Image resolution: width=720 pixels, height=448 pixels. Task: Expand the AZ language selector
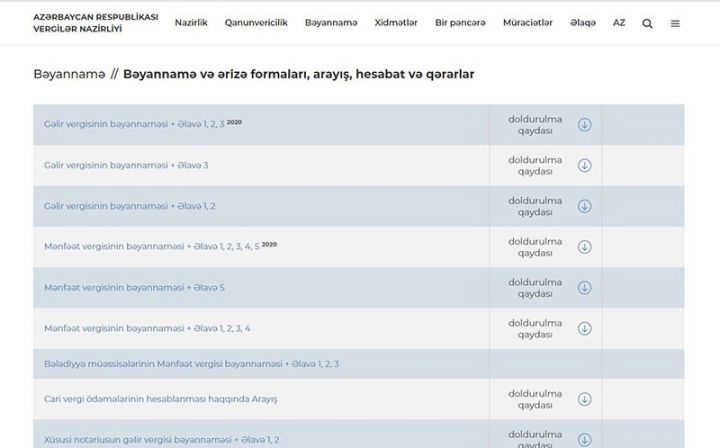(620, 22)
